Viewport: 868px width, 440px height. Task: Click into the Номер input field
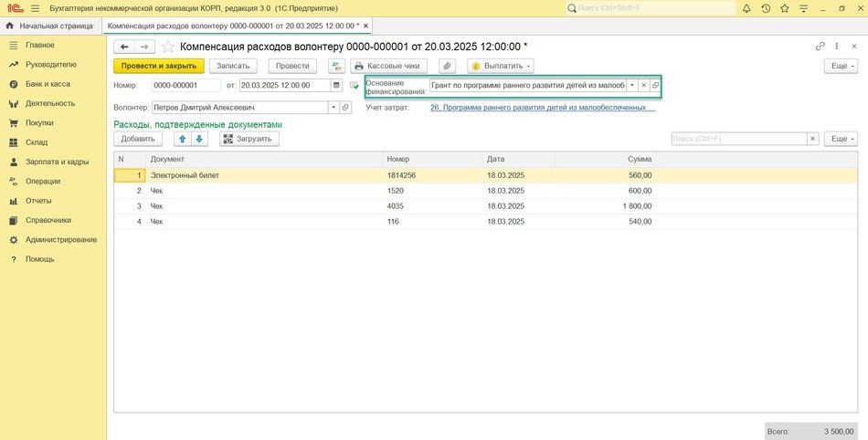185,85
